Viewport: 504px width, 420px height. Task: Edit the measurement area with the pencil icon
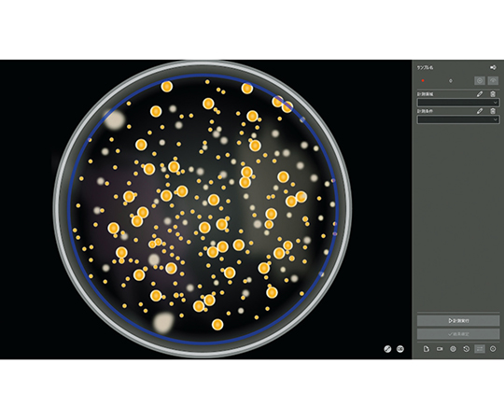(480, 94)
